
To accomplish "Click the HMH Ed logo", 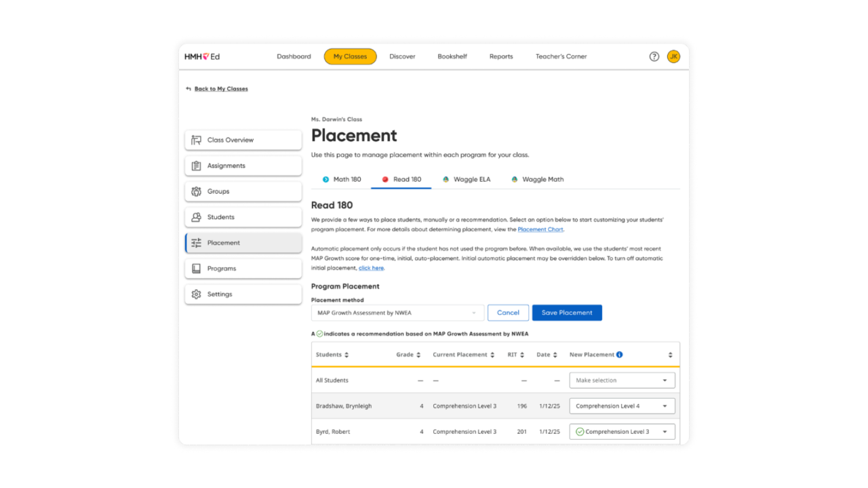I will tap(202, 57).
